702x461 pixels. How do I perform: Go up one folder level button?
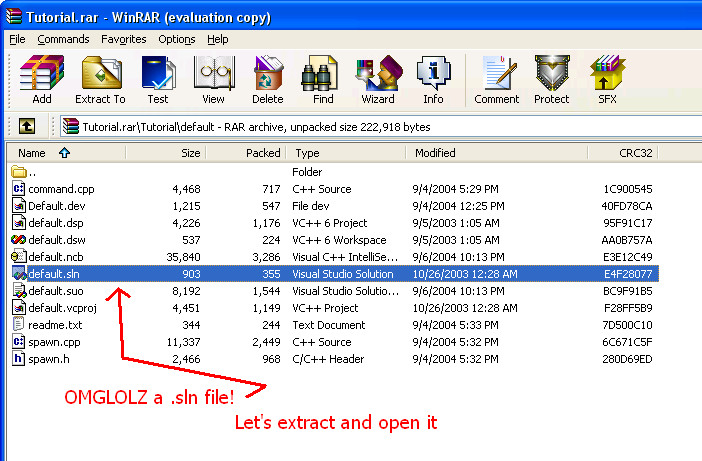(x=27, y=126)
